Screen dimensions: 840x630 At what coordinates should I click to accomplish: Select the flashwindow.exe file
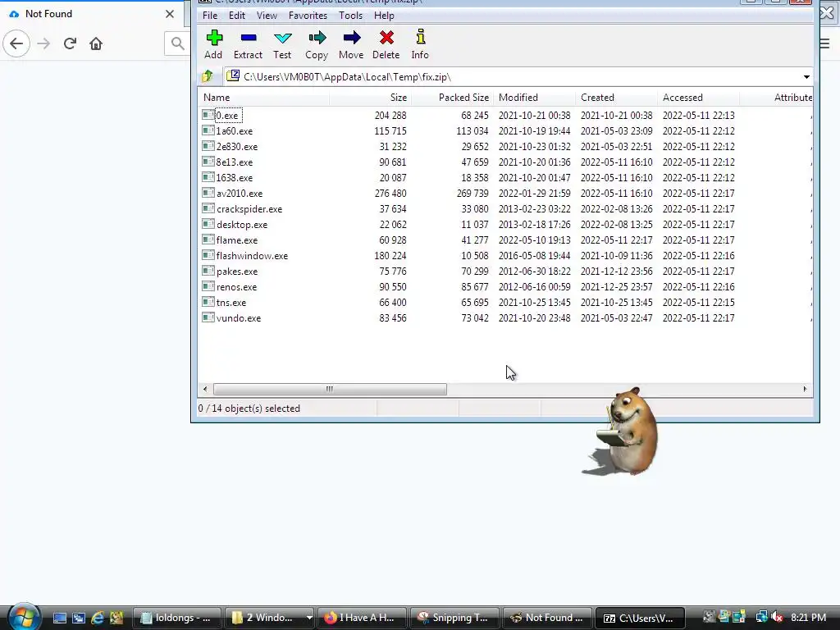click(252, 256)
